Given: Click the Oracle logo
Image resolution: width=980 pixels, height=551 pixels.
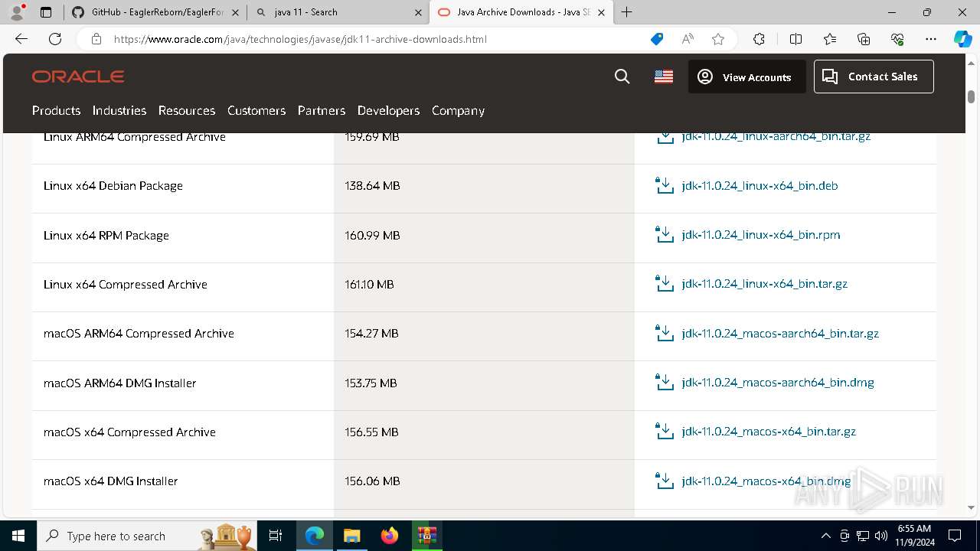Looking at the screenshot, I should (x=78, y=77).
